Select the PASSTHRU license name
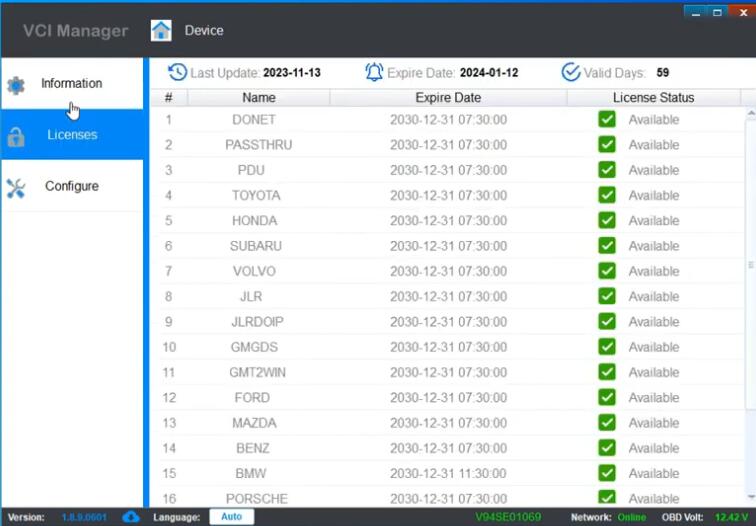Image resolution: width=756 pixels, height=526 pixels. point(258,145)
